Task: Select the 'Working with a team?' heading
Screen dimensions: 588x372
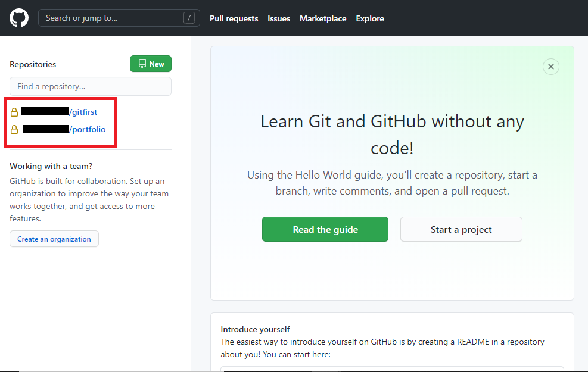Action: click(51, 166)
